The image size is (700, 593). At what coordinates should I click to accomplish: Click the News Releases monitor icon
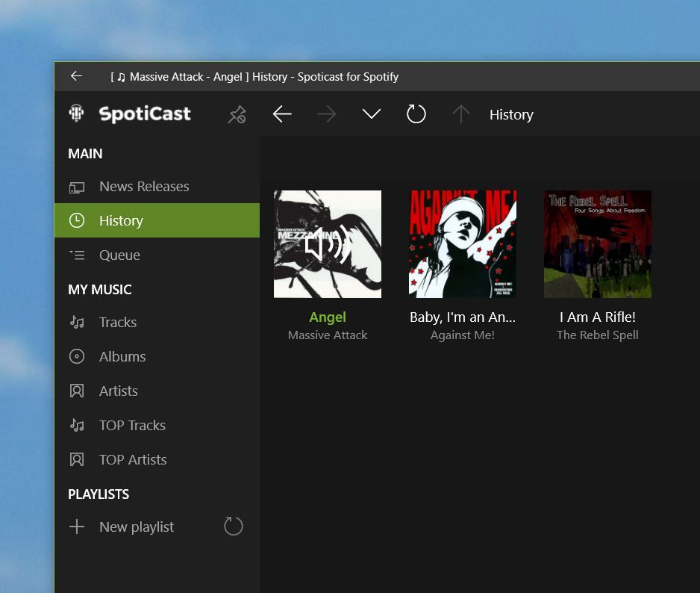pyautogui.click(x=77, y=187)
